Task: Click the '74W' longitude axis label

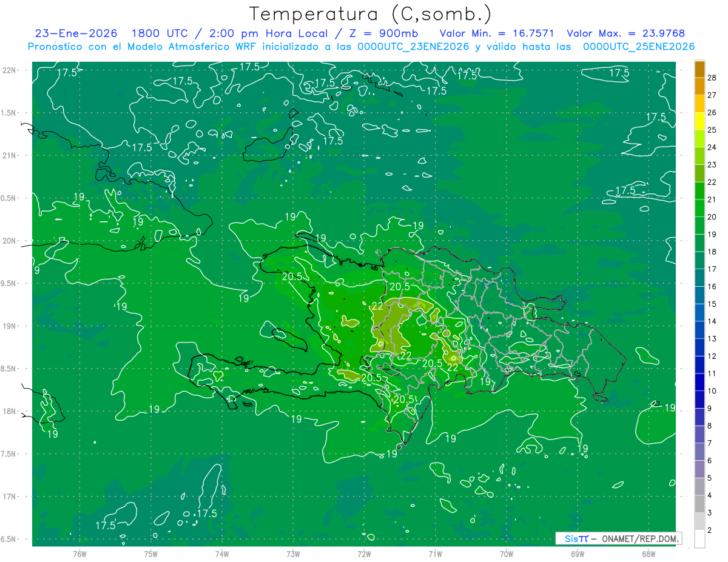Action: 222,554
